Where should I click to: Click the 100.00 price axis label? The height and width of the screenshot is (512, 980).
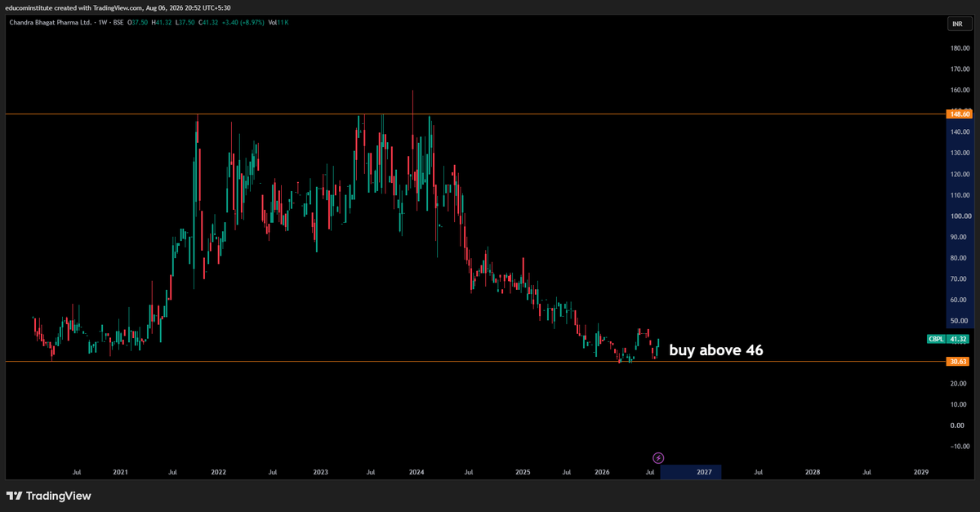coord(960,216)
